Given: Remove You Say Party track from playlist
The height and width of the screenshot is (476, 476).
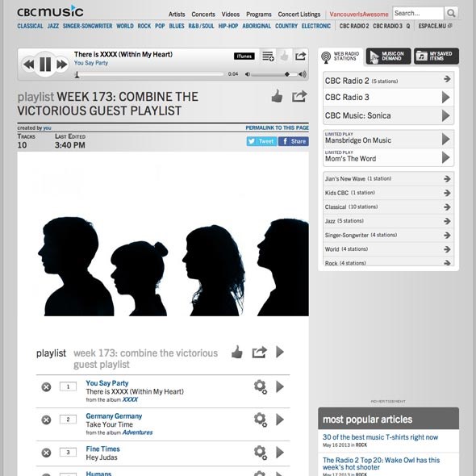Looking at the screenshot, I should [x=46, y=387].
